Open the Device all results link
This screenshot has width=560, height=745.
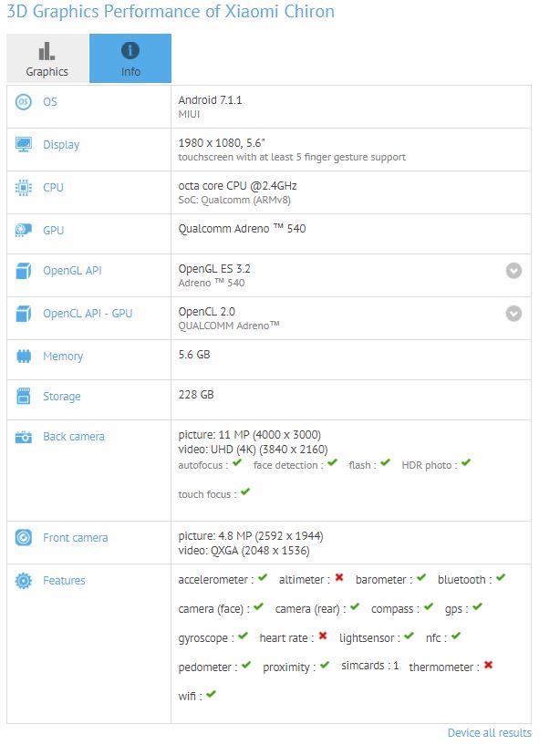489,733
